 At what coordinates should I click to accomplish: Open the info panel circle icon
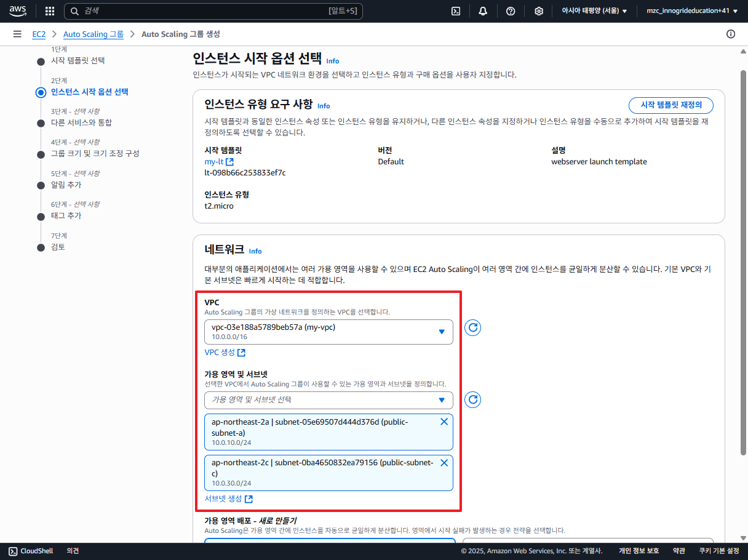coord(731,34)
